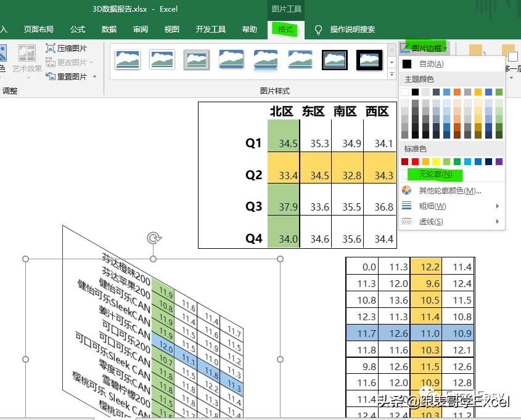Screen dimensions: 521x420
Task: Click the 更改图片 change picture icon
Action: pos(50,62)
